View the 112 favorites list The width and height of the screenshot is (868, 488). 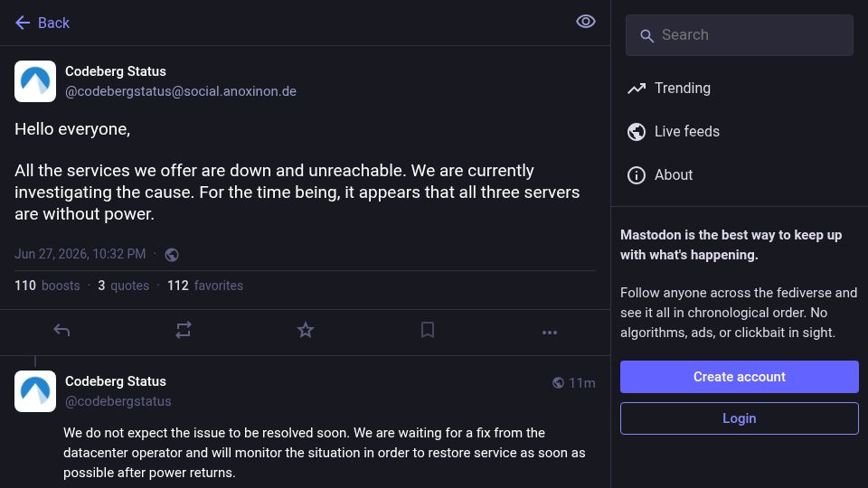(205, 286)
